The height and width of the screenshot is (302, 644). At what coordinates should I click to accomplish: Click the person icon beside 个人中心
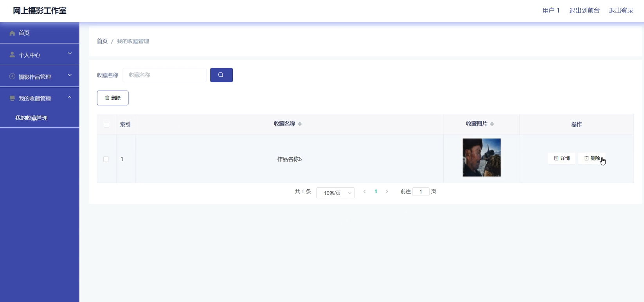tap(12, 55)
